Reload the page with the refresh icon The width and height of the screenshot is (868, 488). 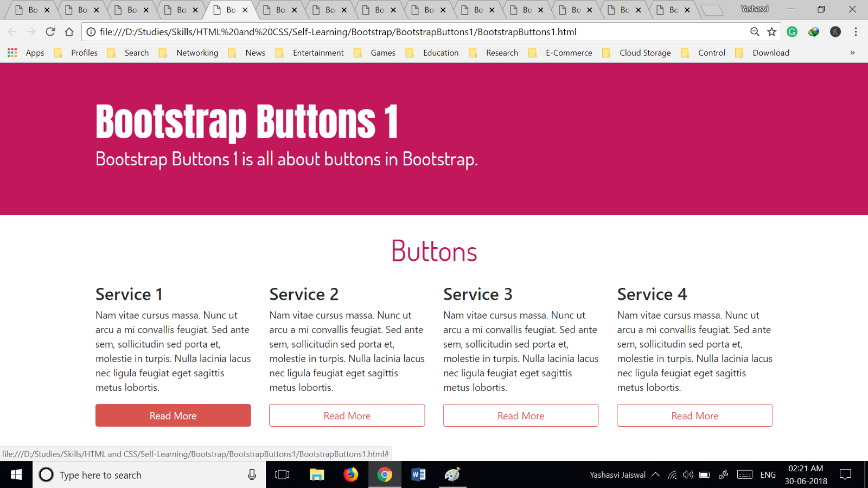tap(50, 32)
